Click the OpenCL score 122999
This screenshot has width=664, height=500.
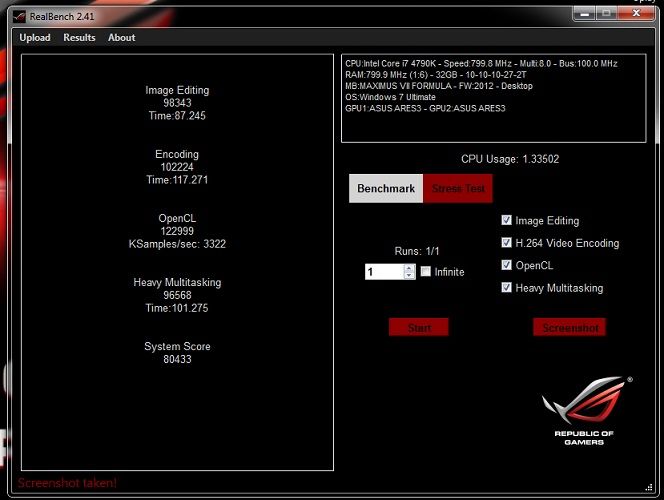(x=177, y=231)
